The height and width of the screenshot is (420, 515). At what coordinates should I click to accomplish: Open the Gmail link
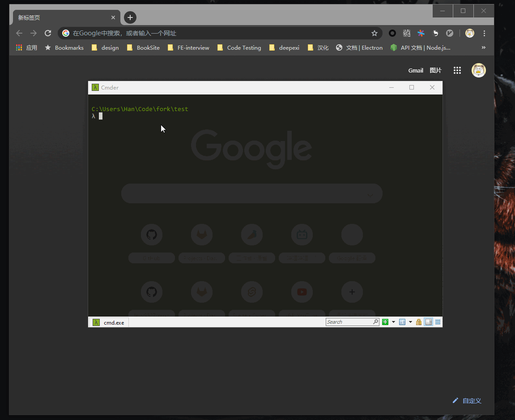416,70
